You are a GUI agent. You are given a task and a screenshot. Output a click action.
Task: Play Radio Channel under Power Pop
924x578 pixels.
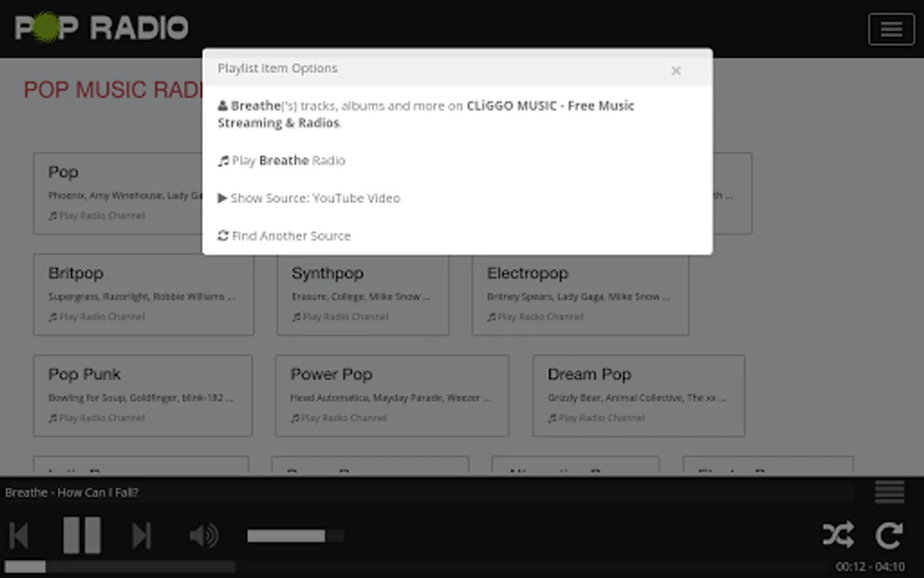(339, 418)
